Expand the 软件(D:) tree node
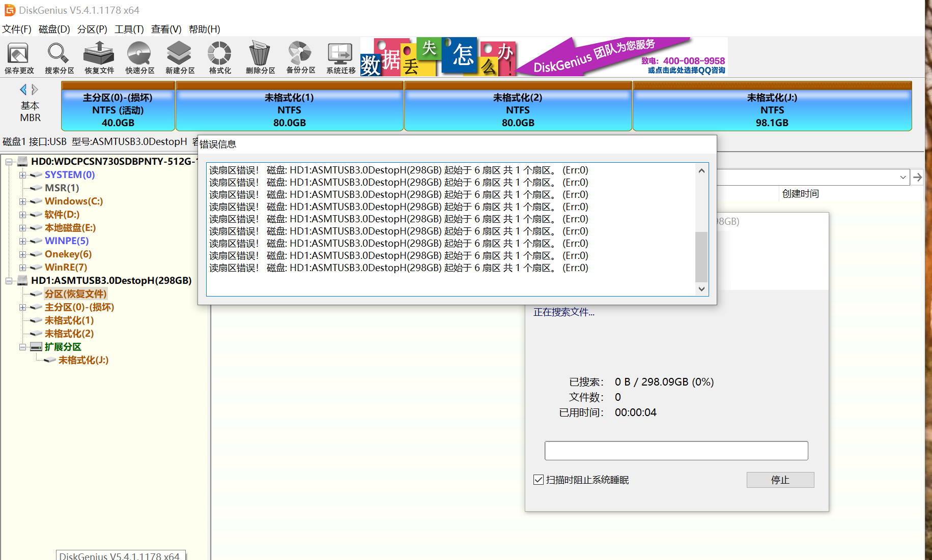932x560 pixels. [x=22, y=215]
